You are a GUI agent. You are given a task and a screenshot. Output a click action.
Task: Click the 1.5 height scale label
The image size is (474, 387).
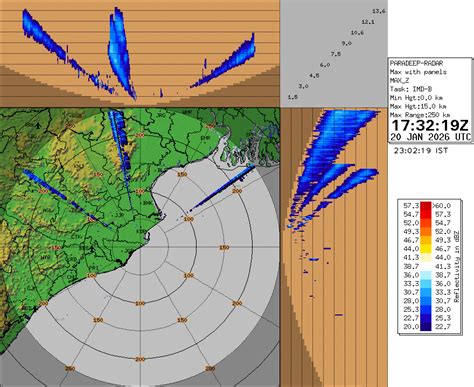point(292,97)
